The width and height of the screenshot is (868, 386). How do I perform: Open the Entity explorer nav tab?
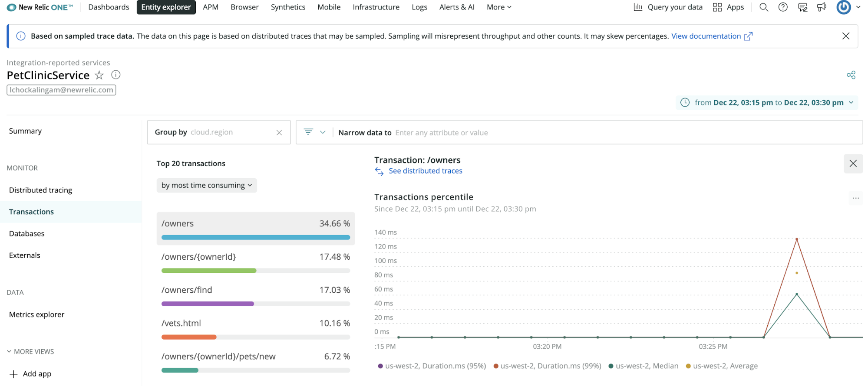coord(166,7)
